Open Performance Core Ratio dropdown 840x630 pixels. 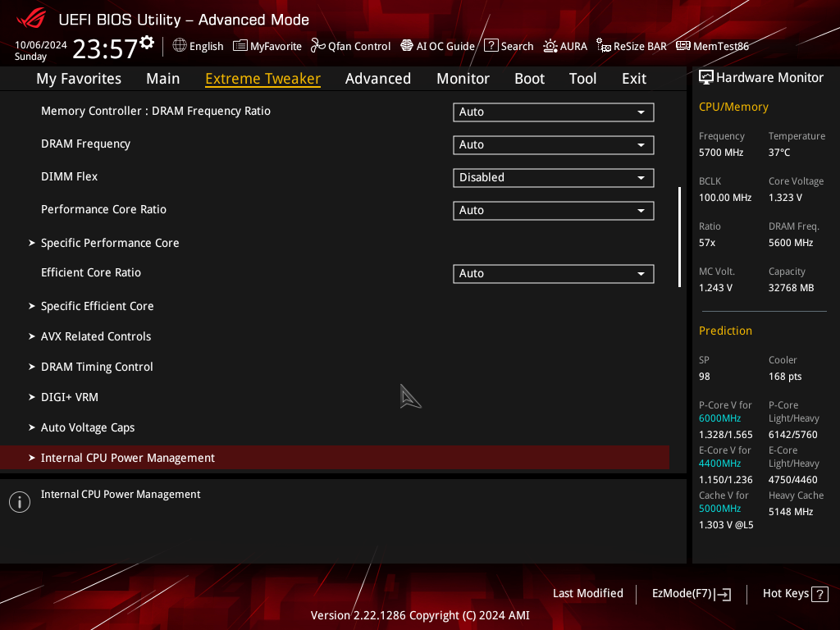pyautogui.click(x=554, y=211)
